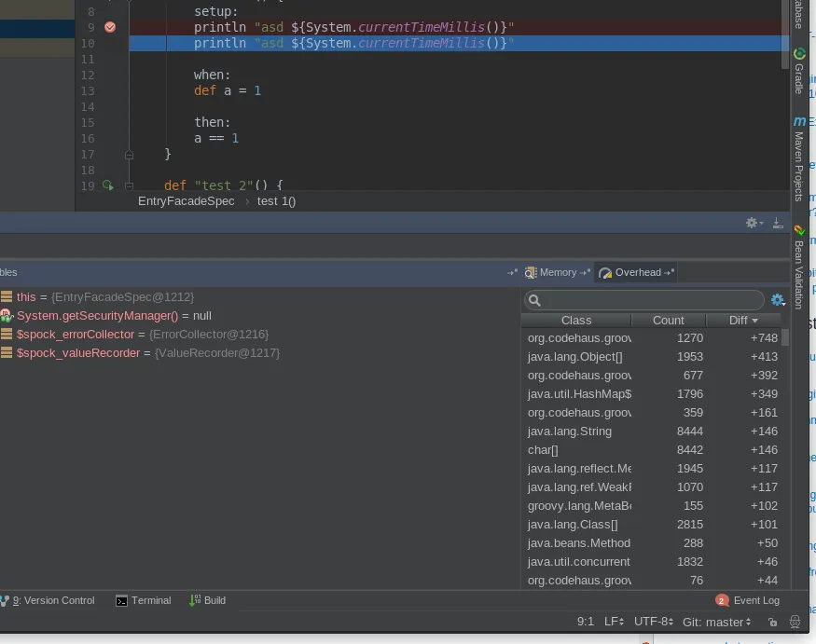The width and height of the screenshot is (816, 644).
Task: Open the Terminal tool window
Action: pos(143,601)
